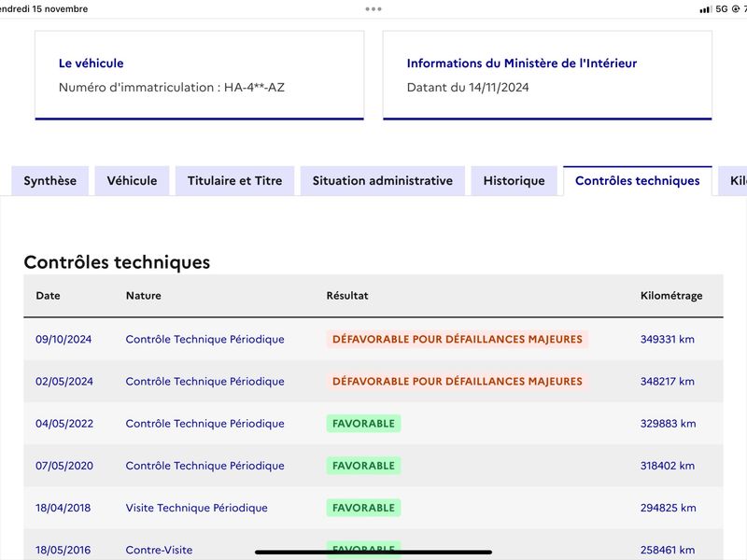Click the FAVORABLE badge for 04/05/2022
Viewport: 747px width, 560px height.
[363, 424]
